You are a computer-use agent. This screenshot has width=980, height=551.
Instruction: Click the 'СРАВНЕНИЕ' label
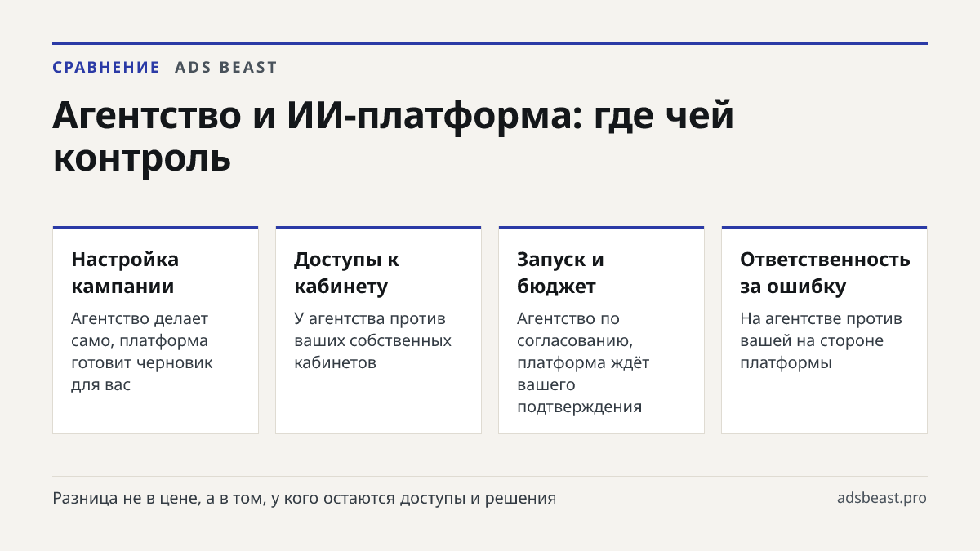(x=106, y=68)
